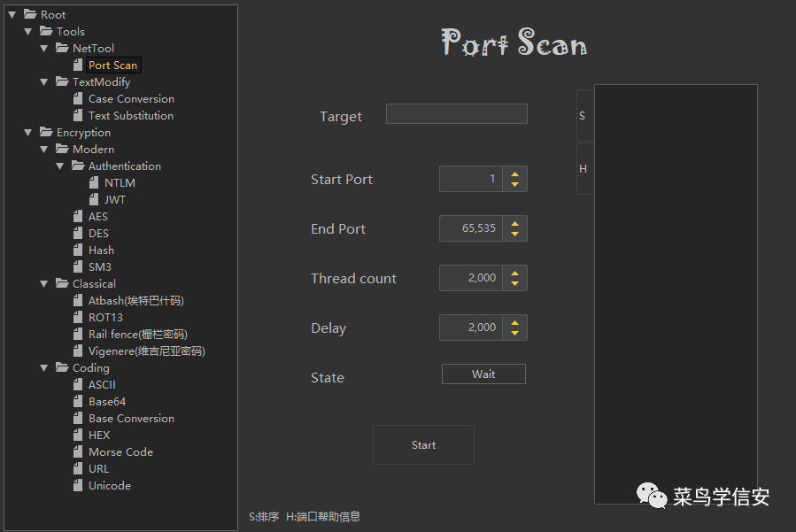Open Case Conversion in the tree
The height and width of the screenshot is (532, 796).
pos(131,99)
